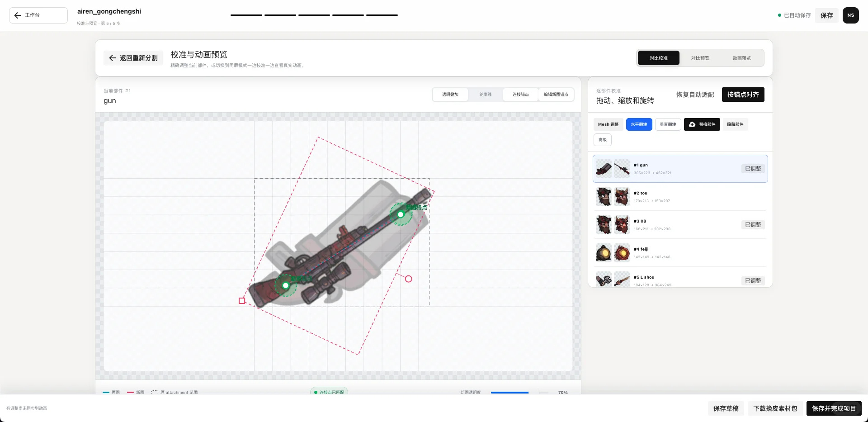Select part row #4 feiji
868x422 pixels.
(680, 253)
